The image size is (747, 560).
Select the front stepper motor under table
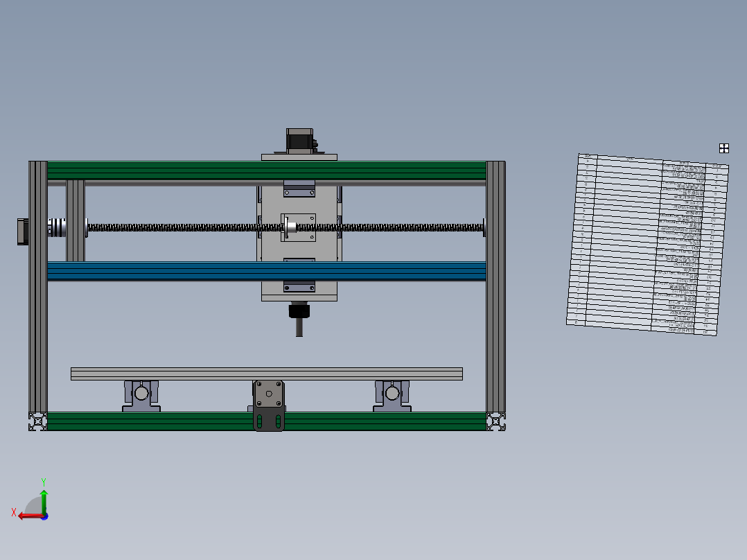[x=269, y=394]
